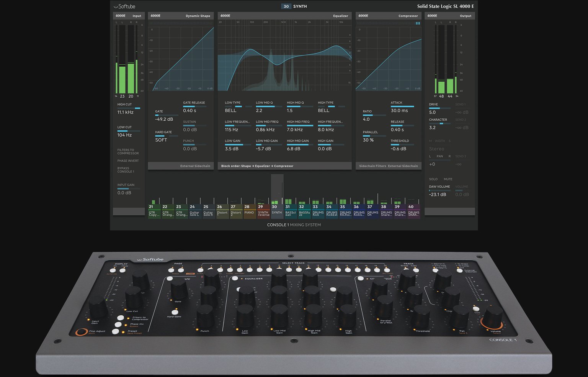Adjust the DAW Volume slider
Image resolution: width=588 pixels, height=377 pixels.
tap(439, 190)
